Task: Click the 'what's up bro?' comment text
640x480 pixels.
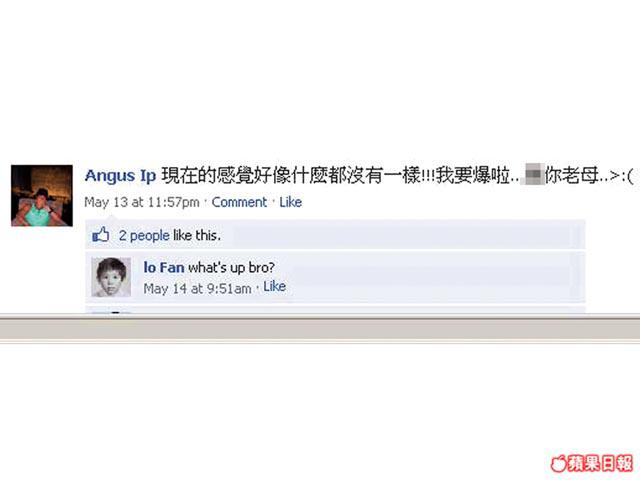Action: coord(231,268)
